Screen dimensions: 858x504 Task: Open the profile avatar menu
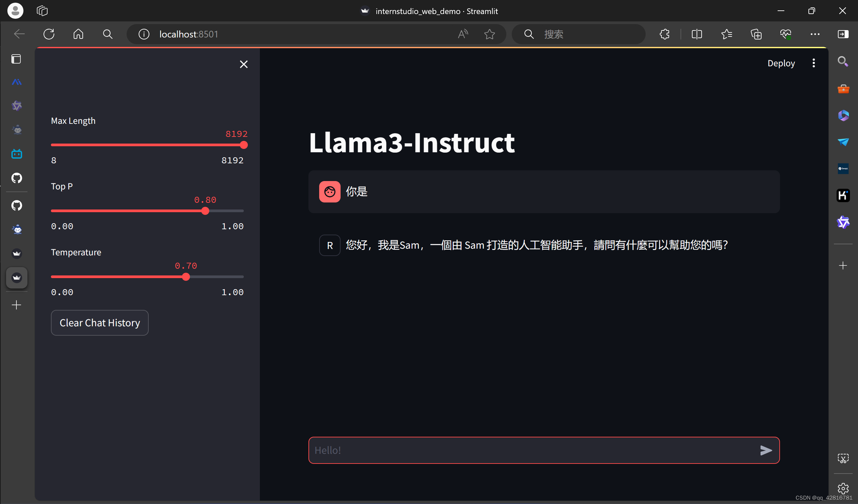[15, 11]
